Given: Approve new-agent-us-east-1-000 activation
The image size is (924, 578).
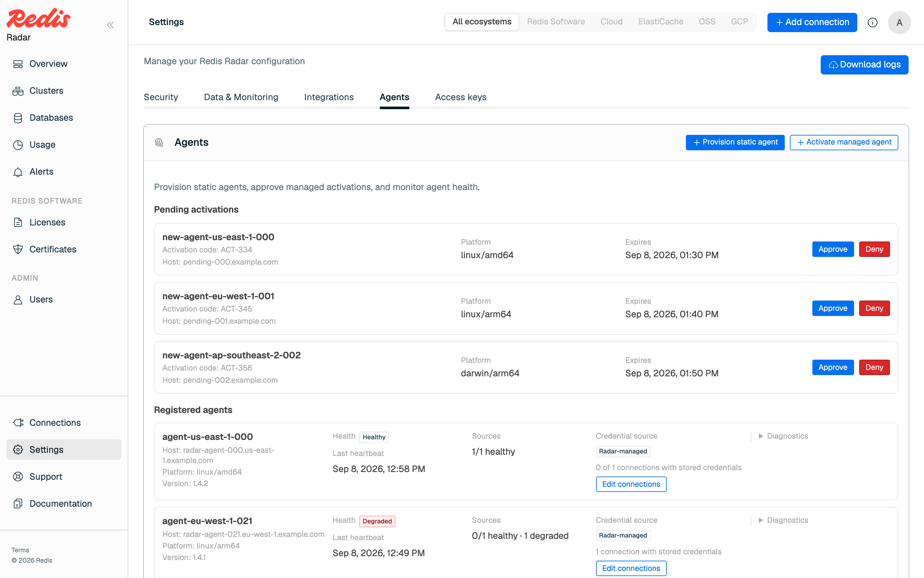Looking at the screenshot, I should 833,249.
